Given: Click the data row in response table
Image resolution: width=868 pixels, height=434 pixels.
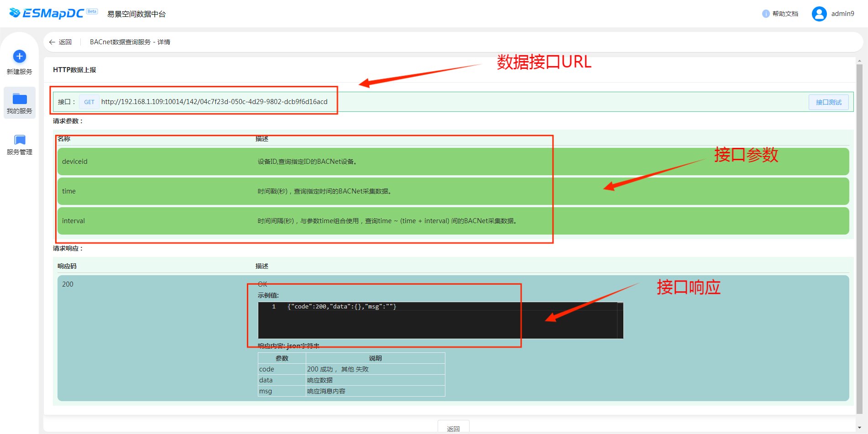Looking at the screenshot, I should (351, 380).
